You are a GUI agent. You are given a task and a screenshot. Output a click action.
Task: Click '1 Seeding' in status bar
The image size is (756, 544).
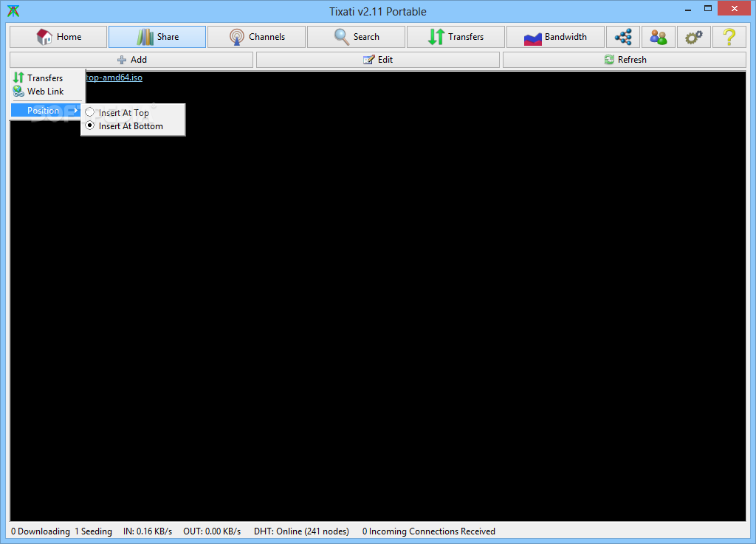(93, 531)
